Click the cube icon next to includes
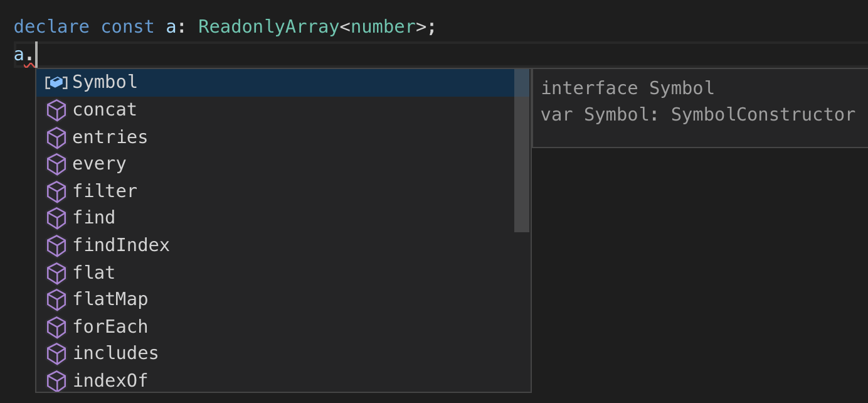 coord(56,354)
